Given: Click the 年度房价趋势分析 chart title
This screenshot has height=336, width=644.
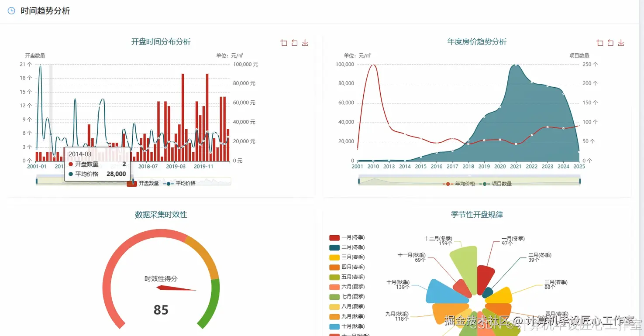Looking at the screenshot, I should tap(477, 42).
